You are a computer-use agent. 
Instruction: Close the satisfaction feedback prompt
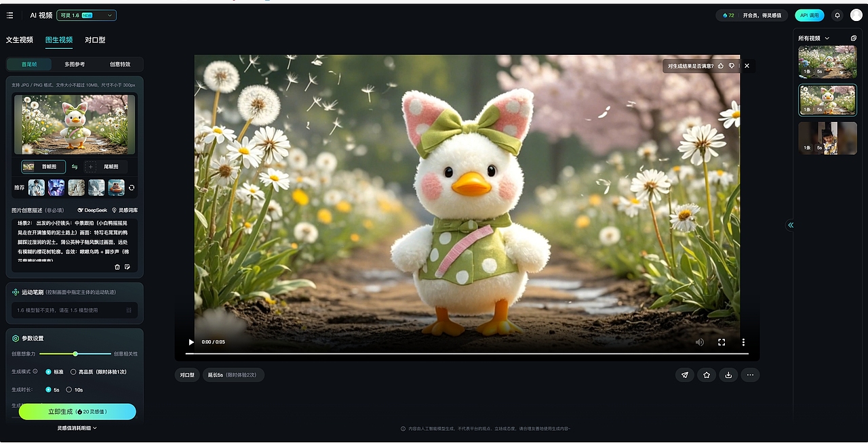point(747,66)
